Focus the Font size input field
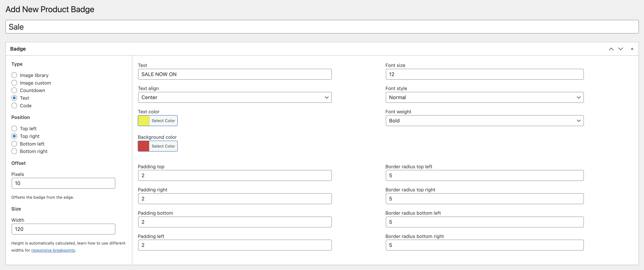Image resolution: width=644 pixels, height=270 pixels. point(484,74)
